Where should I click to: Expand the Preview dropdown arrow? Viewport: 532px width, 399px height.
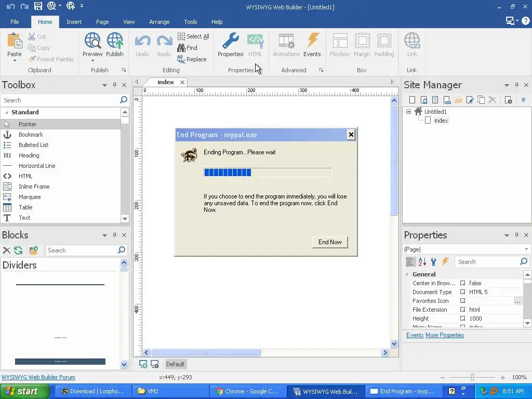[92, 61]
